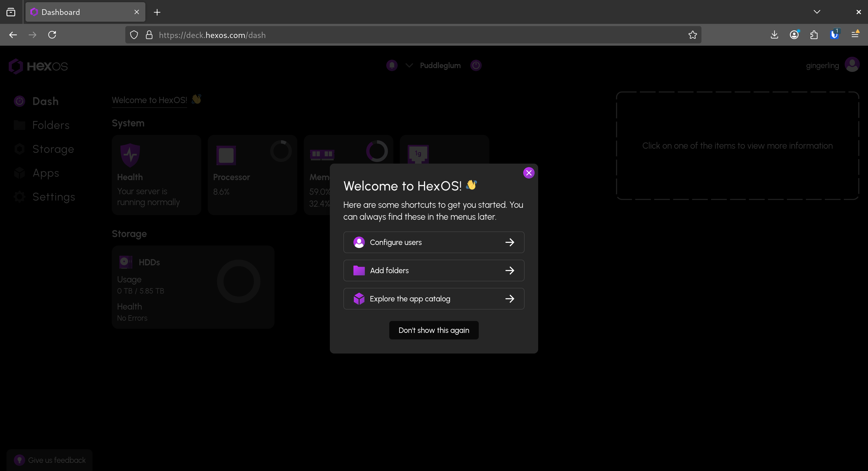The width and height of the screenshot is (868, 471).
Task: Click the Dash gauge icon
Action: click(x=20, y=101)
